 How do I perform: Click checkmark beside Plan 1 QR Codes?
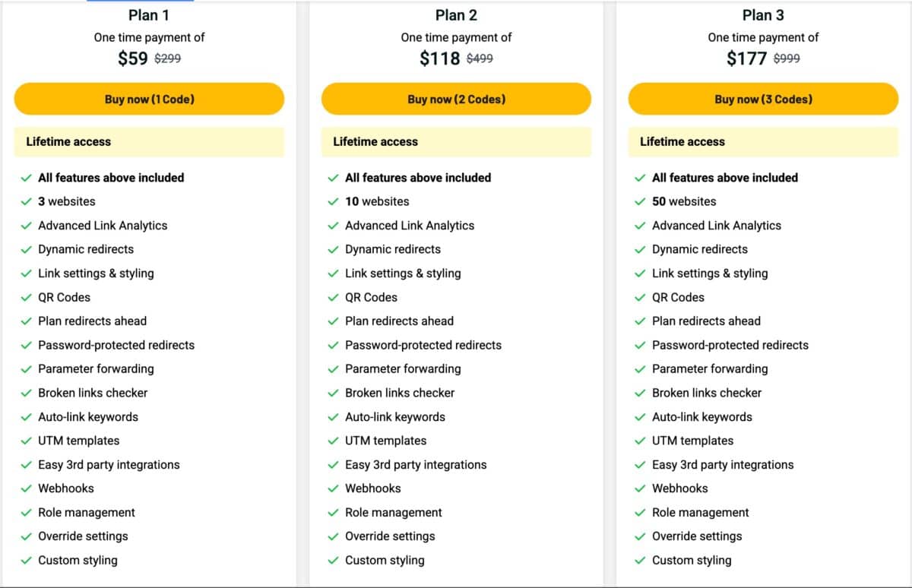click(27, 298)
